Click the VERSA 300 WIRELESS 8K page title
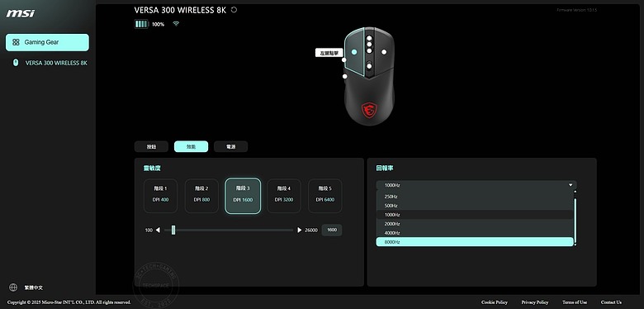Screen dimensions: 644x309 [180, 10]
